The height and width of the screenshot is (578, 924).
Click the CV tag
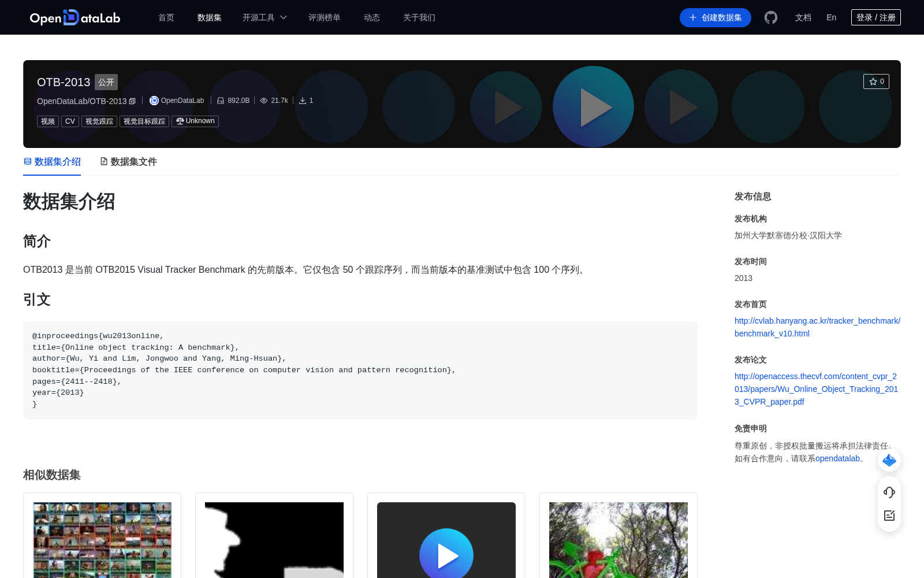(70, 121)
